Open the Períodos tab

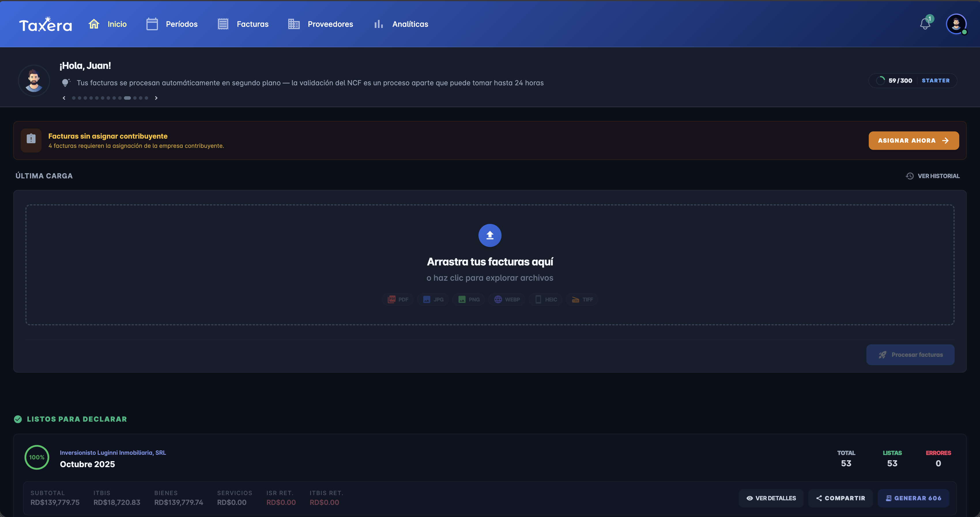point(172,24)
